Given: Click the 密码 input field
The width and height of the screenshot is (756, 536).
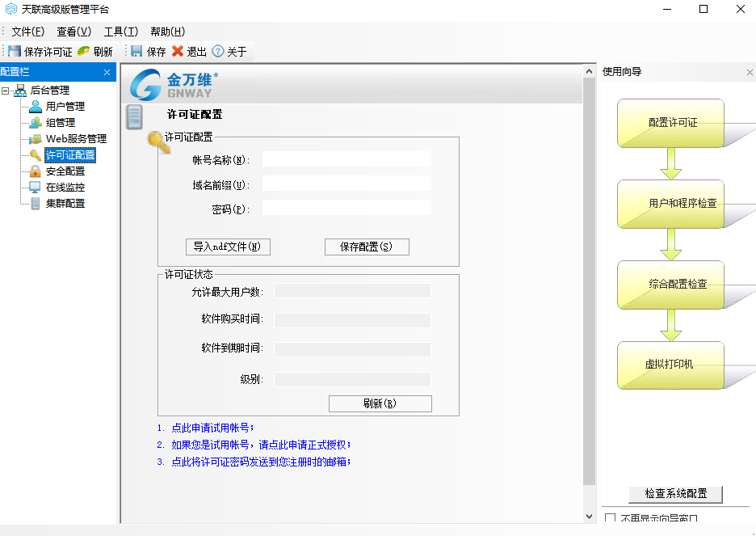Looking at the screenshot, I should coord(346,208).
